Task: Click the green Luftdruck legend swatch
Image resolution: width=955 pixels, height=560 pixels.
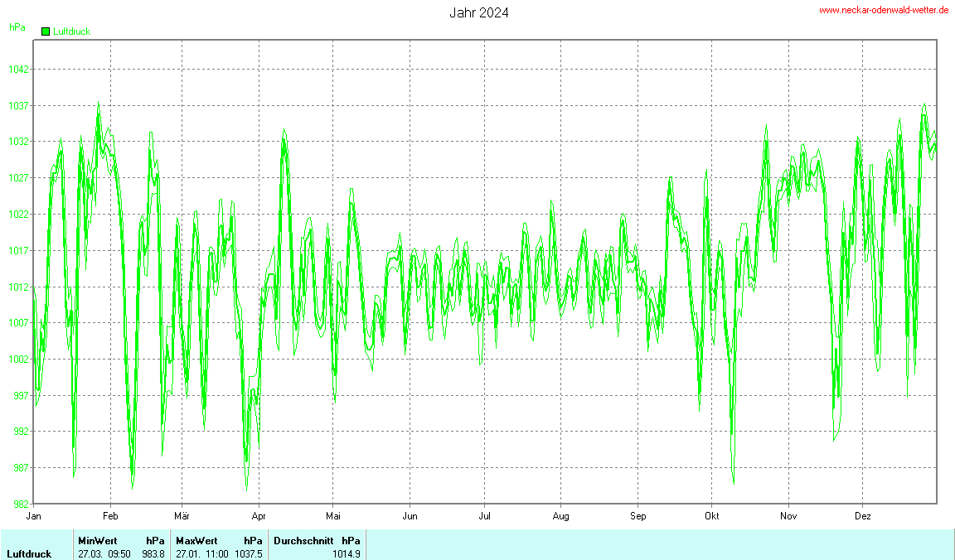Action: 46,31
